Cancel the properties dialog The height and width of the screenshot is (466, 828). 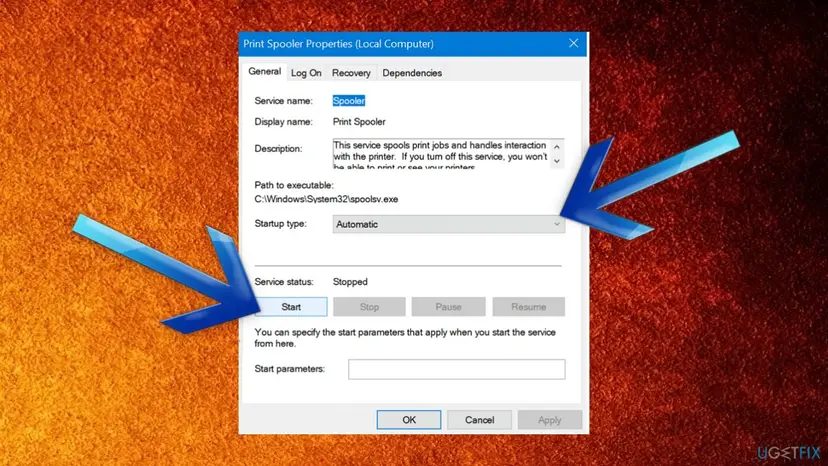tap(479, 420)
